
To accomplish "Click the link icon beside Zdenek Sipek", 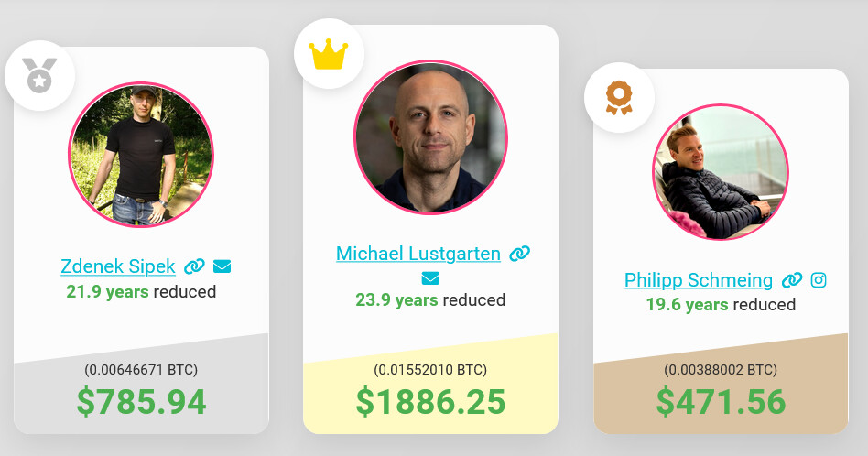I will pyautogui.click(x=194, y=266).
